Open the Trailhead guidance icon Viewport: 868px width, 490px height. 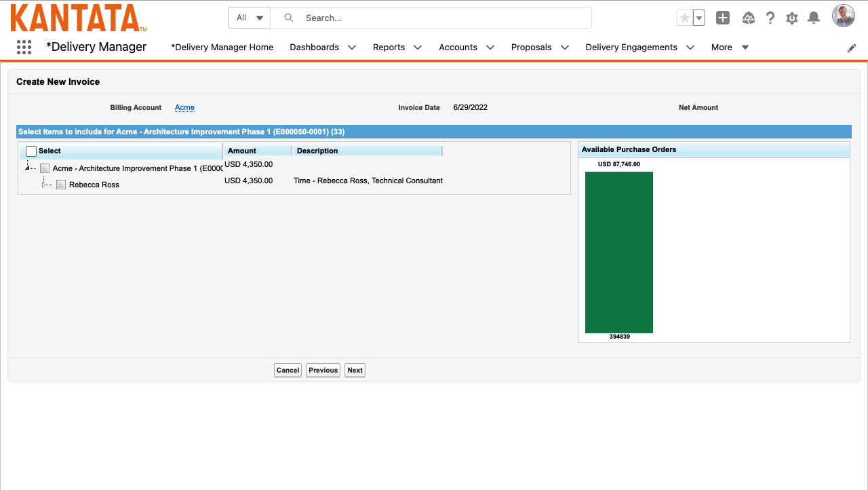tap(749, 18)
